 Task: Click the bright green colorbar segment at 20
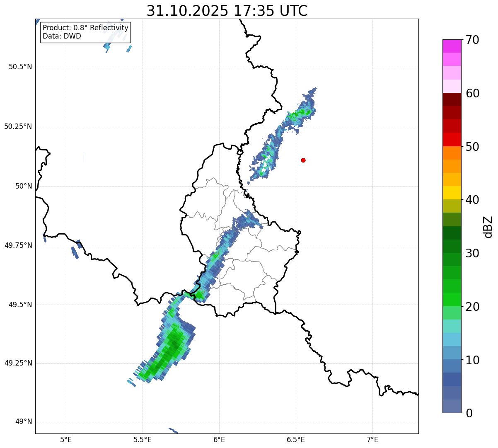coord(452,300)
